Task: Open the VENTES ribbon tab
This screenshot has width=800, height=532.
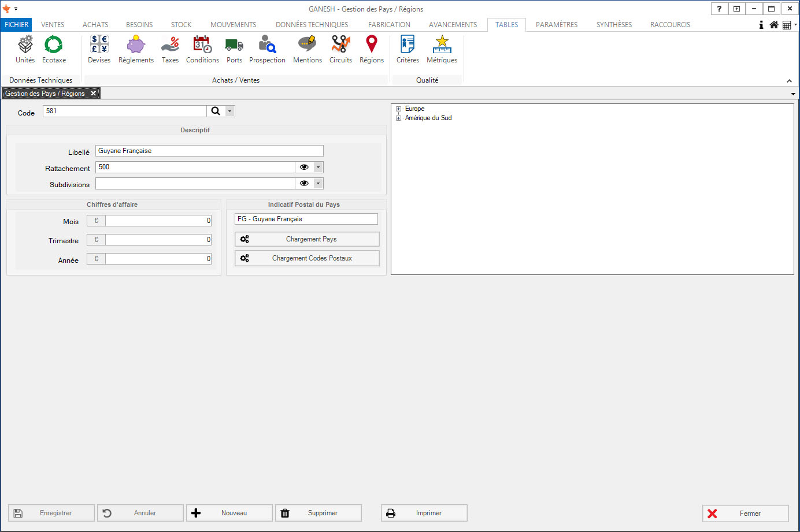Action: pyautogui.click(x=53, y=25)
